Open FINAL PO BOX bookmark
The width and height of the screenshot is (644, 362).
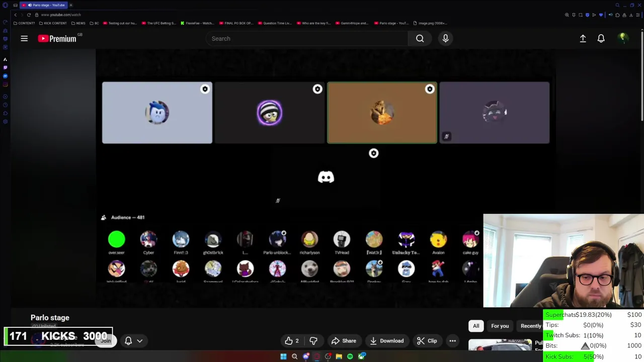[x=236, y=23]
